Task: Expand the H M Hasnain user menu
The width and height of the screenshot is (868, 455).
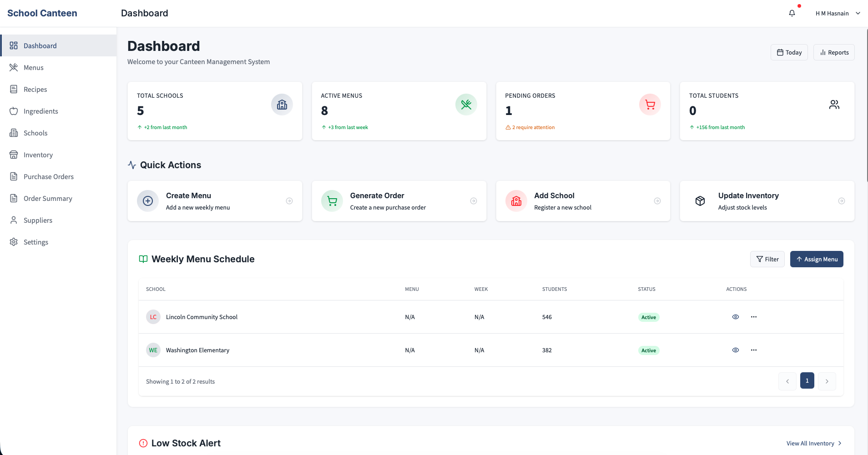Action: pyautogui.click(x=838, y=13)
